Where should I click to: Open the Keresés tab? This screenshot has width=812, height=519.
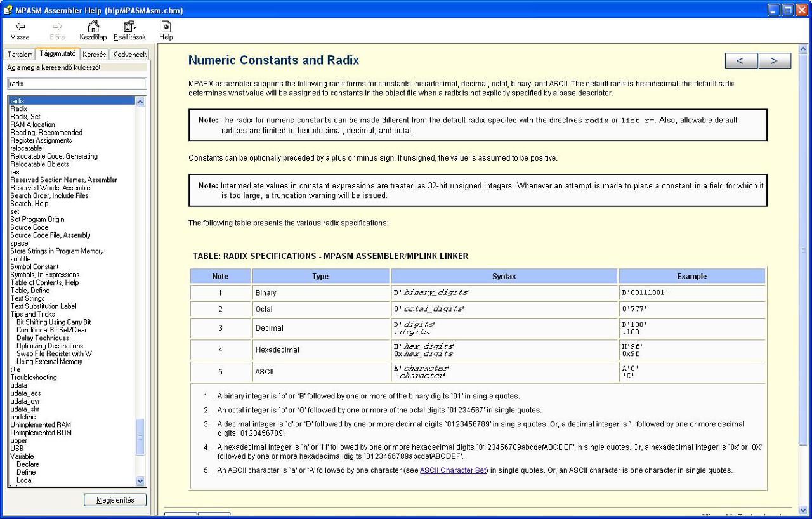95,55
